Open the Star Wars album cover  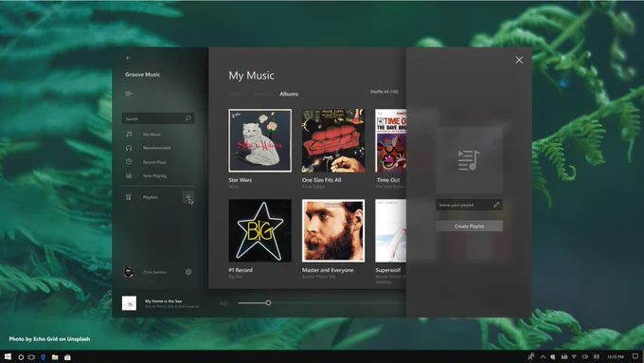tap(260, 140)
